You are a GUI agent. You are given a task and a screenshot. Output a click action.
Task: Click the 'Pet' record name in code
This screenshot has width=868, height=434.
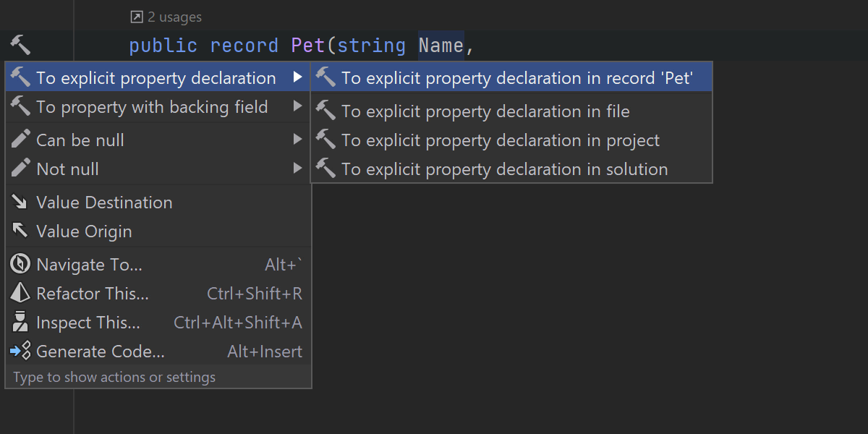click(x=308, y=46)
